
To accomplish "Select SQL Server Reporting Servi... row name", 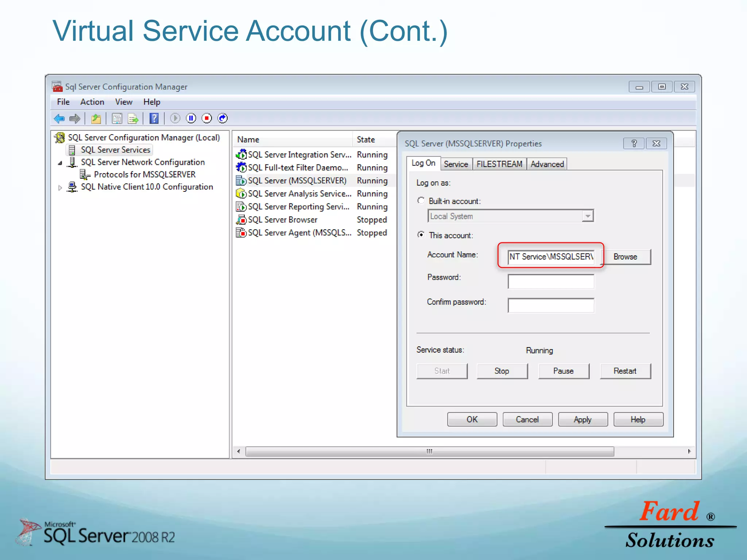I will (x=299, y=207).
